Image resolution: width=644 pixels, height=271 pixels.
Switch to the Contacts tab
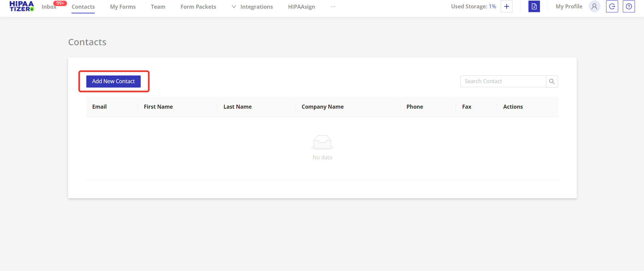pyautogui.click(x=83, y=7)
